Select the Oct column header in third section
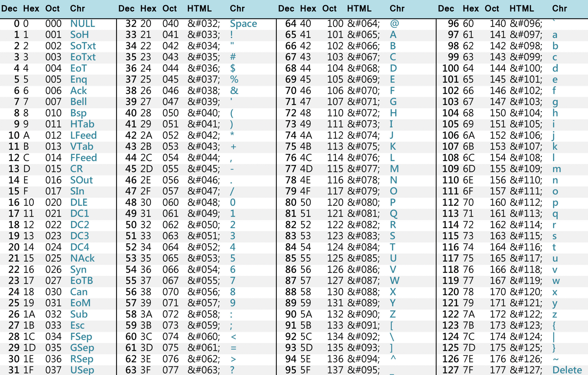Image resolution: width=588 pixels, height=375 pixels. point(329,8)
